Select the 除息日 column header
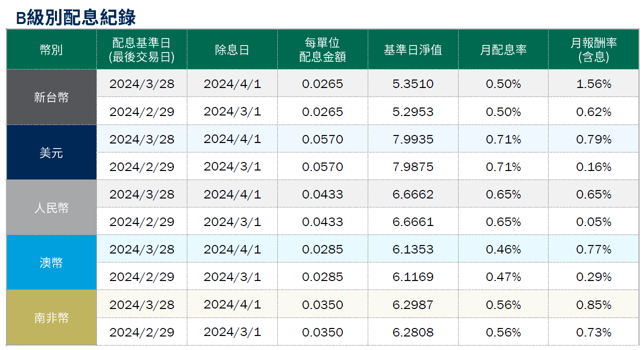The image size is (644, 350). [232, 50]
